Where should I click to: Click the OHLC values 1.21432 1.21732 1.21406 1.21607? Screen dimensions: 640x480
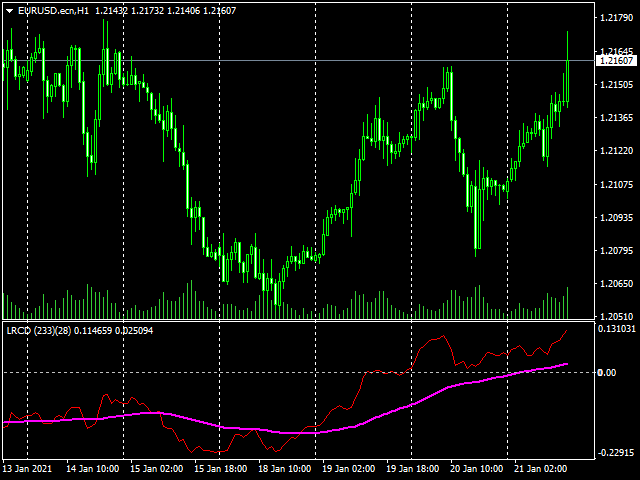coord(165,11)
